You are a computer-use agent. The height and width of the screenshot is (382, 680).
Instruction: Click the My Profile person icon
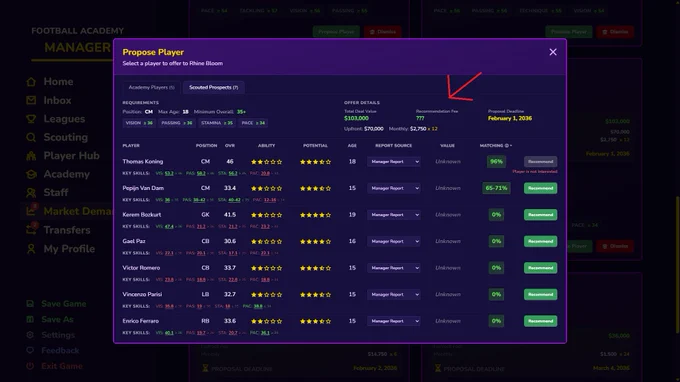[31, 248]
